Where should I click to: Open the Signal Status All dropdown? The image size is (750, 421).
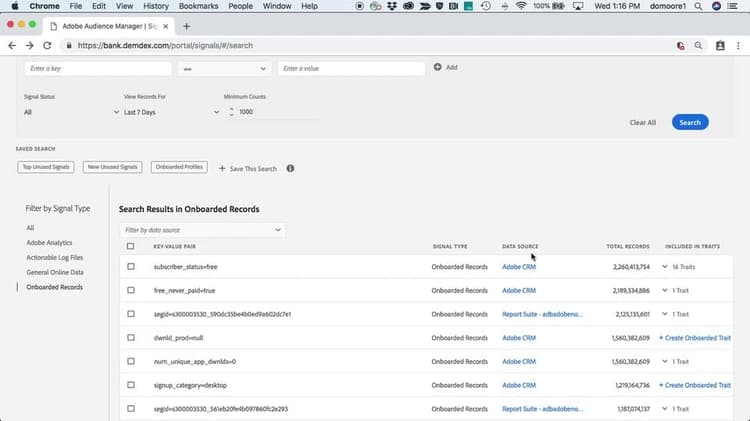[x=71, y=112]
